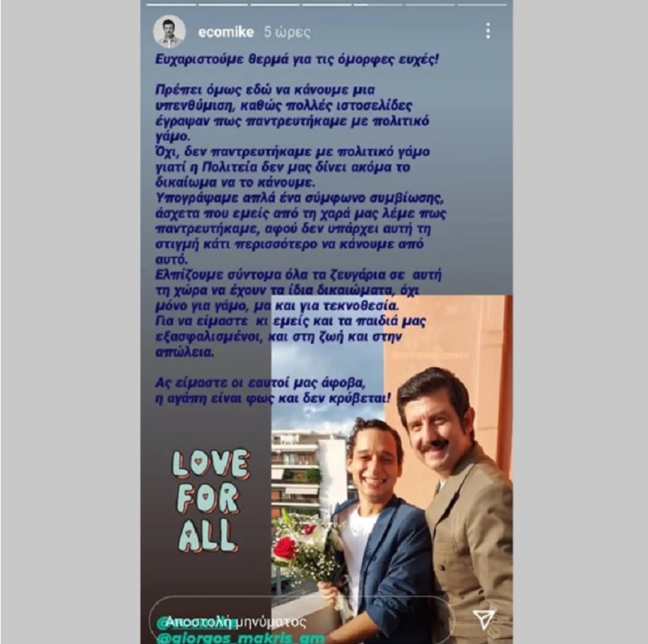Jump to the first story progress segment
This screenshot has width=648, height=644.
[172, 5]
